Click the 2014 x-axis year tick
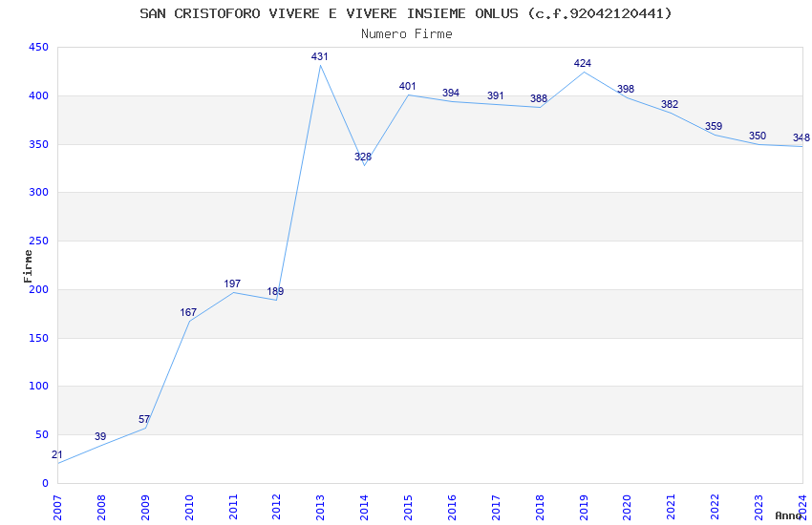Screen dimensions: 812x525 [x=364, y=508]
